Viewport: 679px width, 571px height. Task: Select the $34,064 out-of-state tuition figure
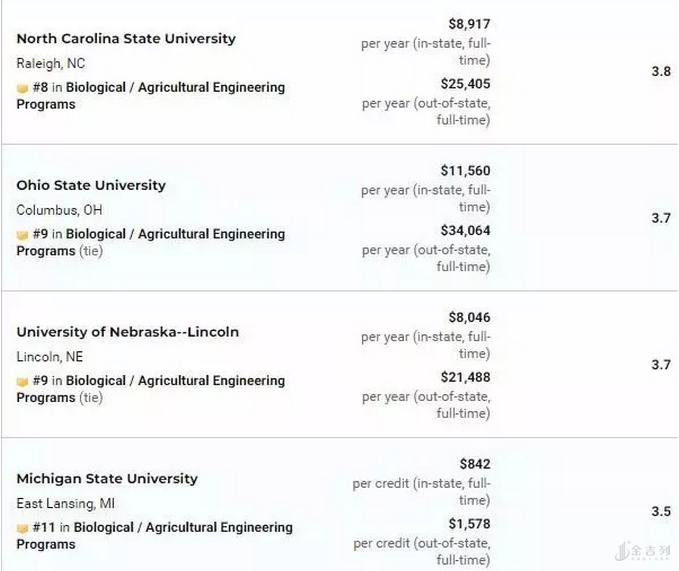[465, 230]
